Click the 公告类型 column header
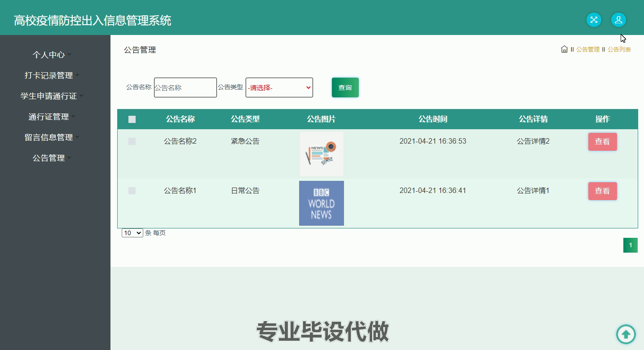644x350 pixels. pos(245,119)
